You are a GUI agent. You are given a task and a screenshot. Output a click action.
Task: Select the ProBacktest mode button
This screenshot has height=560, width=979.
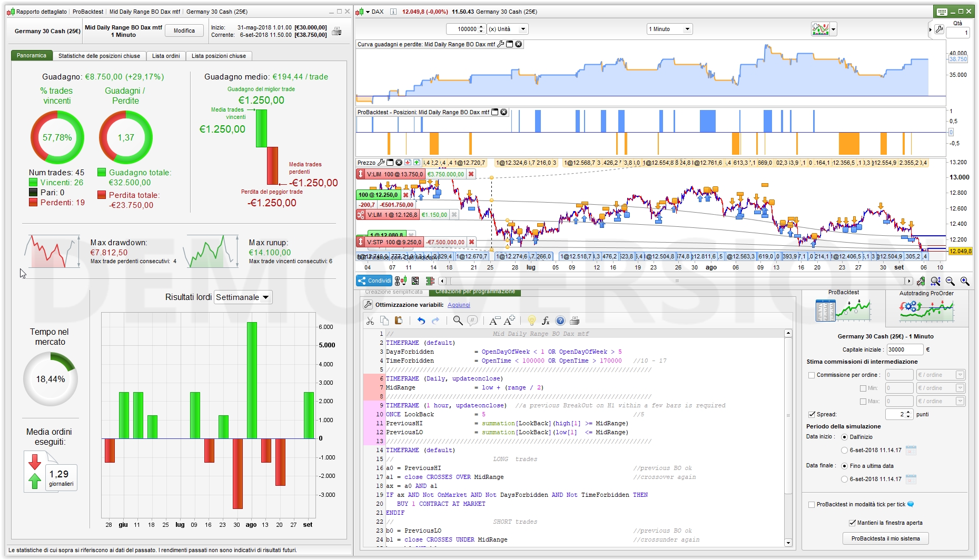[843, 308]
